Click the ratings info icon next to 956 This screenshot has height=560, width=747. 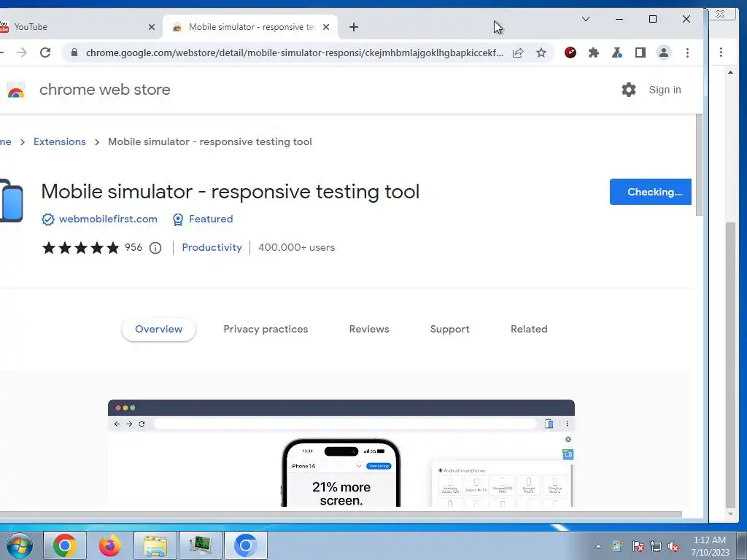point(155,248)
